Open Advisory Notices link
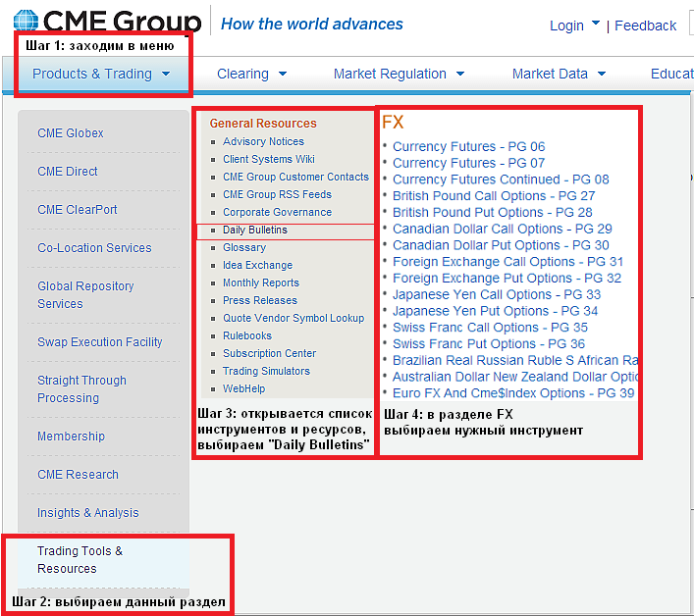694x616 pixels. 263,141
